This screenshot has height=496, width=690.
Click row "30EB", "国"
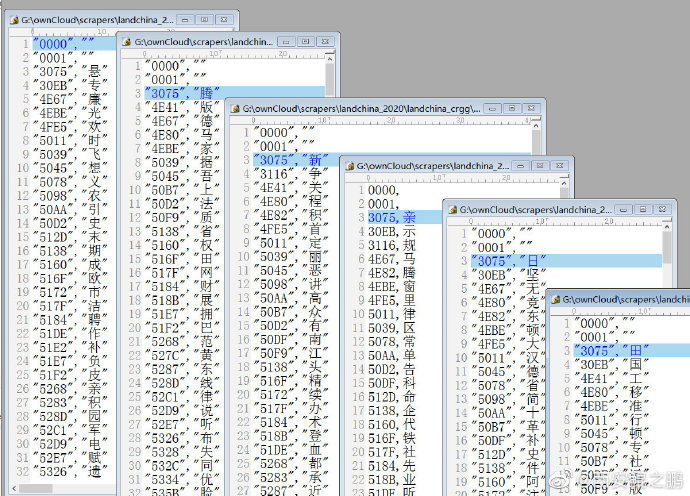[612, 364]
